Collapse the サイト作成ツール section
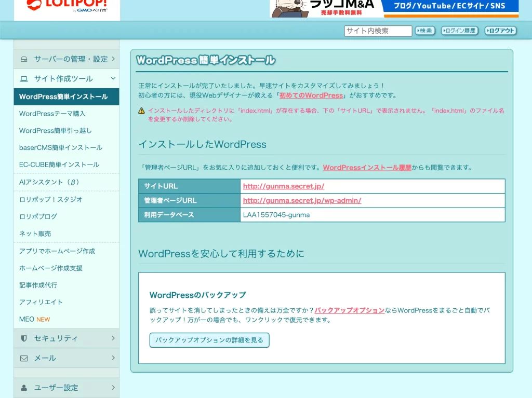The image size is (532, 398). pyautogui.click(x=66, y=79)
